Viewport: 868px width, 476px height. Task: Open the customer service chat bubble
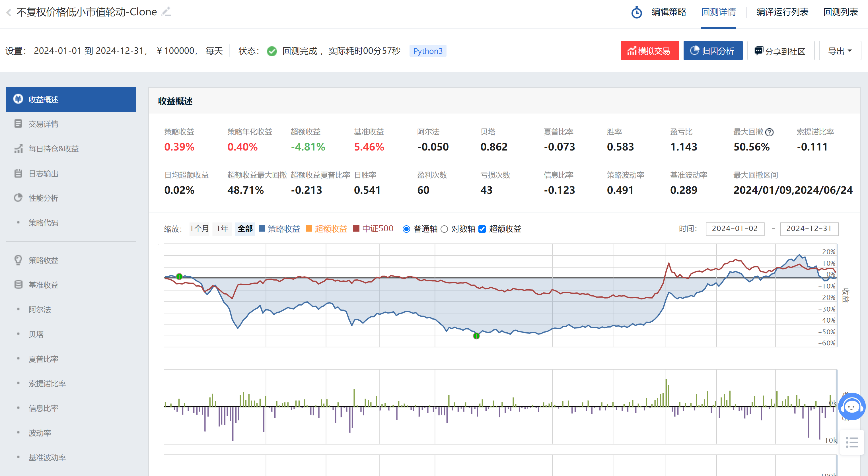click(x=851, y=407)
